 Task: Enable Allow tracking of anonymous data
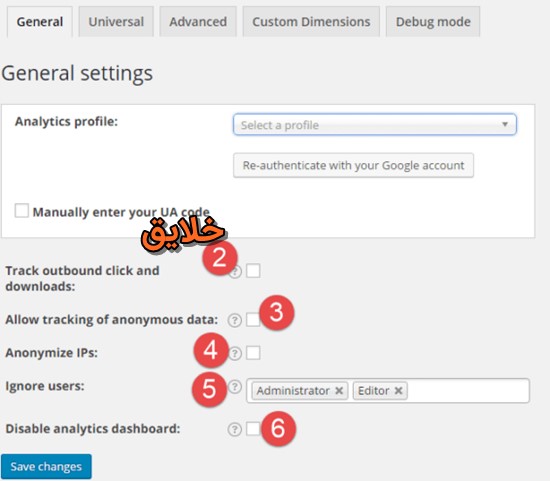coord(253,319)
